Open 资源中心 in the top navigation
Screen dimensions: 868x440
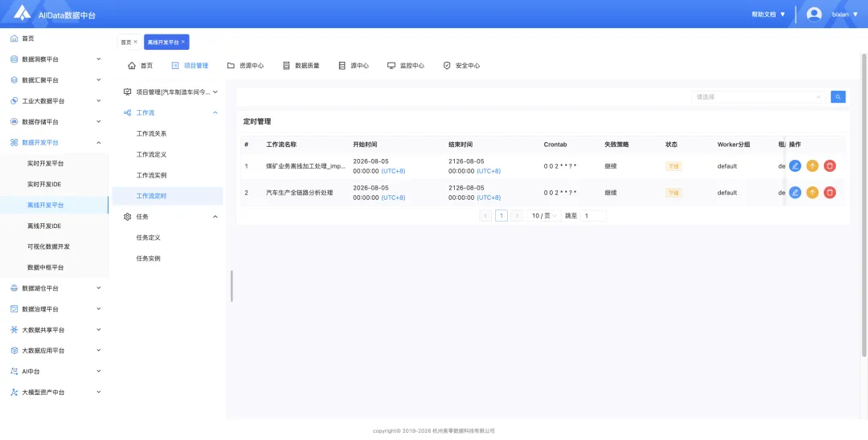[x=245, y=65]
